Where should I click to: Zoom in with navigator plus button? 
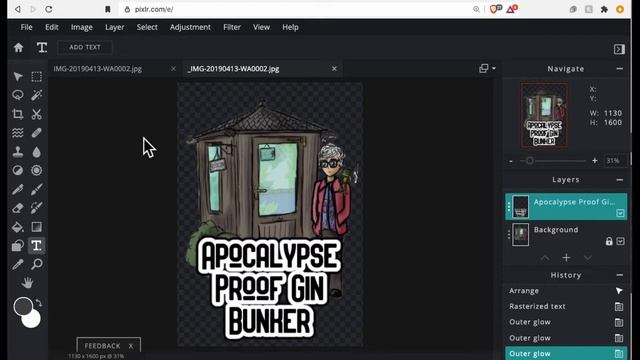pyautogui.click(x=595, y=161)
